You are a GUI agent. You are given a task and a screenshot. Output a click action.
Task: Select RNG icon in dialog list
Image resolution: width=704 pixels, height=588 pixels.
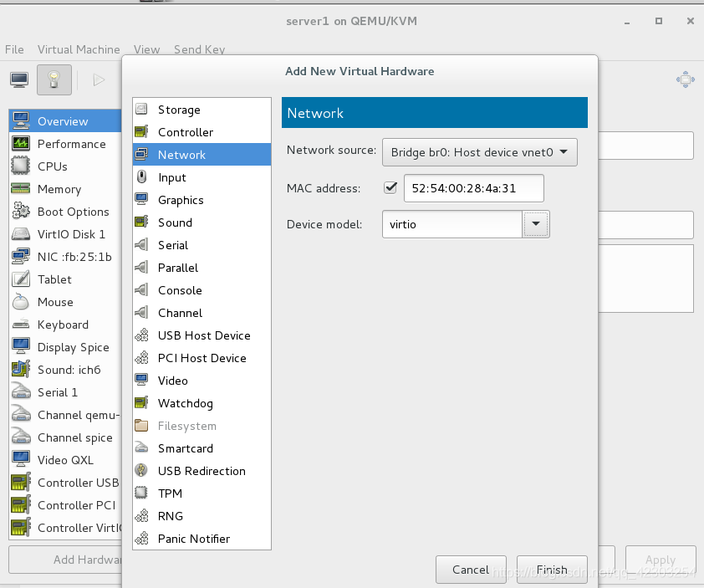(x=142, y=516)
